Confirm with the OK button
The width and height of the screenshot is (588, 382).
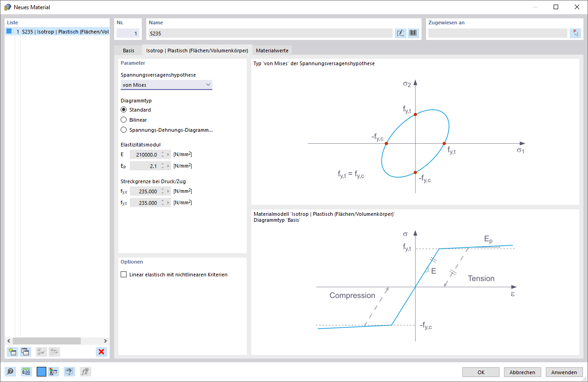pyautogui.click(x=481, y=372)
